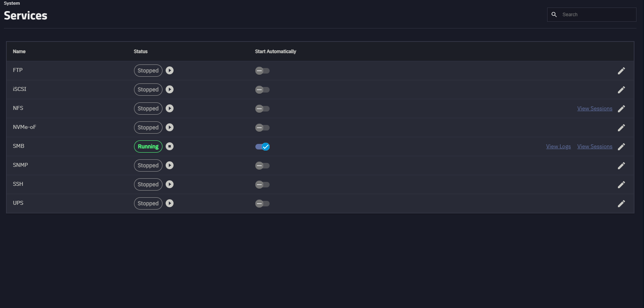This screenshot has height=308, width=644.
Task: Open SMB View Sessions link
Action: 595,147
